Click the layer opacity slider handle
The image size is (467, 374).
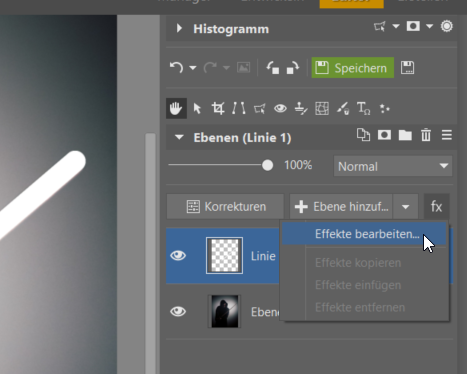coord(267,165)
